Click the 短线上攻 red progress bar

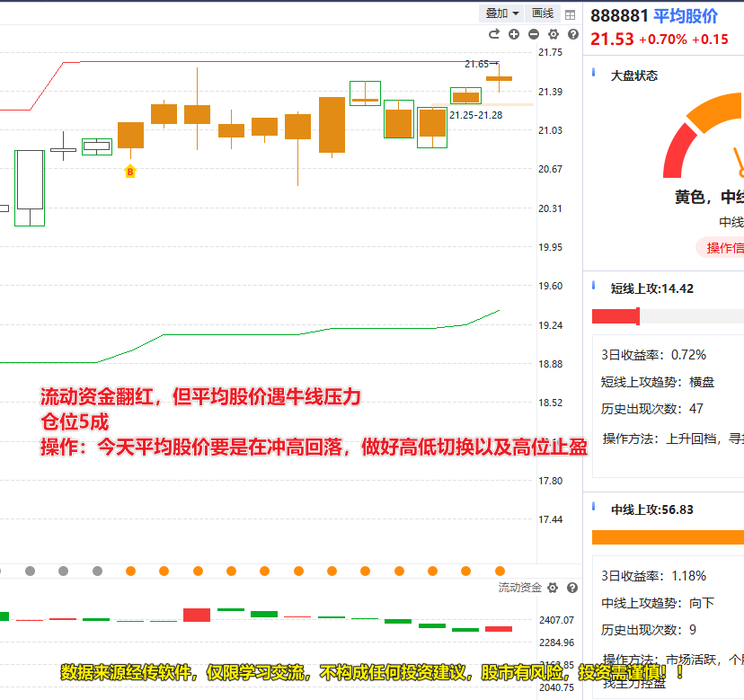616,316
